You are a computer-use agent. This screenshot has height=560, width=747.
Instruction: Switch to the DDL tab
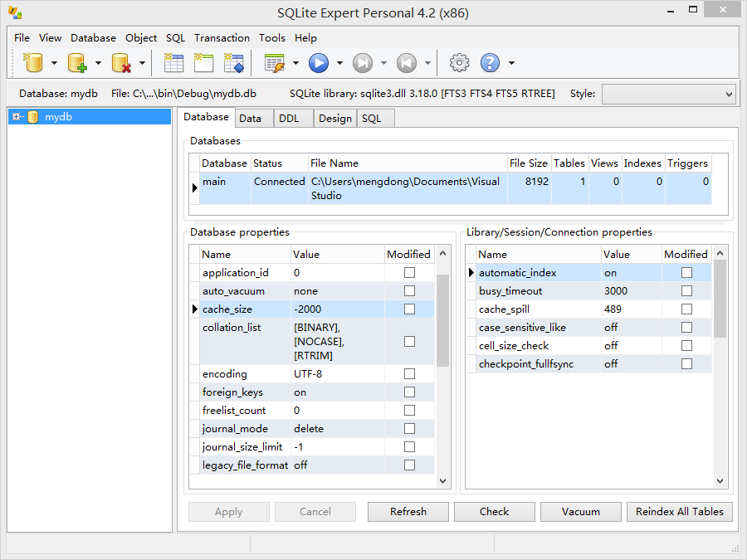pos(289,119)
